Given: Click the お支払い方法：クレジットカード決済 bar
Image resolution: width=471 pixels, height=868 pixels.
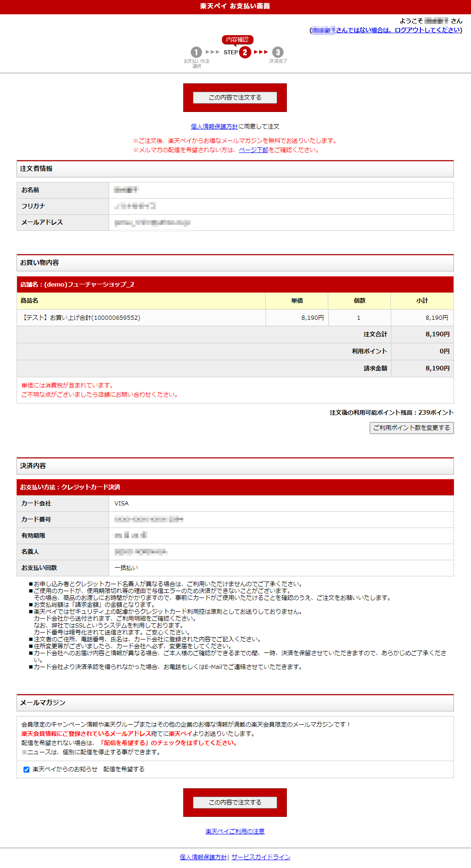Looking at the screenshot, I should 235,487.
